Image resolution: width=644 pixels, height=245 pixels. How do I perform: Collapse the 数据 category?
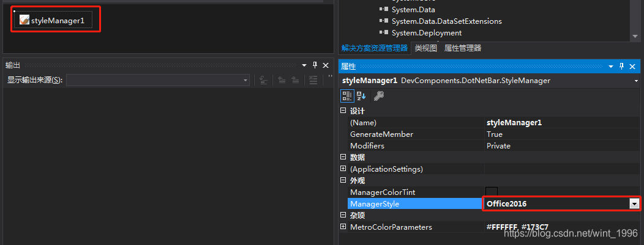click(x=343, y=157)
